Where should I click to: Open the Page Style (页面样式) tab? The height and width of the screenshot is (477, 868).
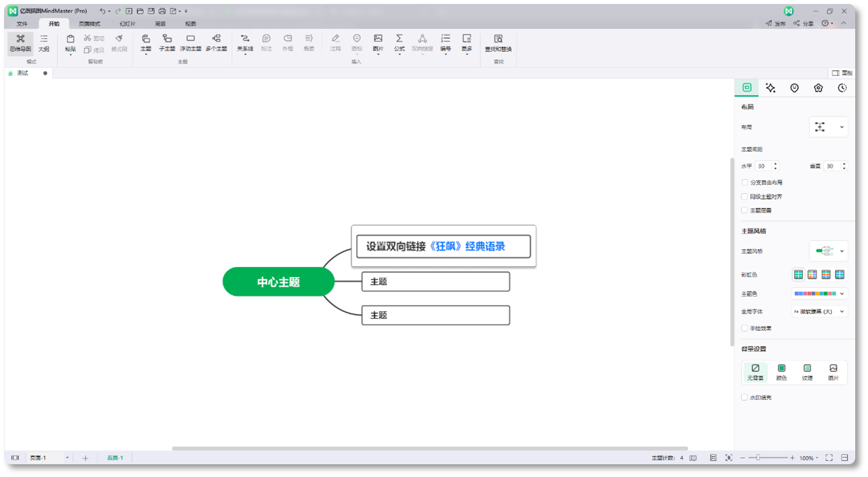[x=89, y=23]
